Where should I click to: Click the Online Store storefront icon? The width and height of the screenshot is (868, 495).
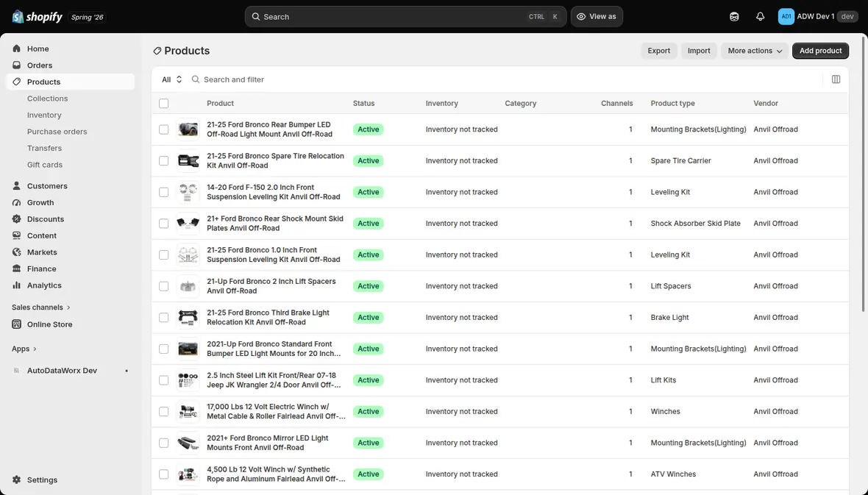pyautogui.click(x=17, y=324)
